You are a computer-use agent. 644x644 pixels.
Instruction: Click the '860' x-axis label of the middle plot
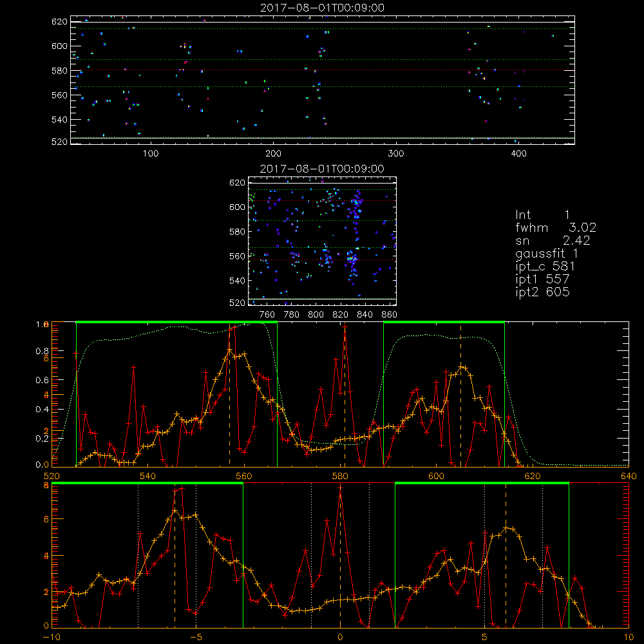[x=389, y=315]
